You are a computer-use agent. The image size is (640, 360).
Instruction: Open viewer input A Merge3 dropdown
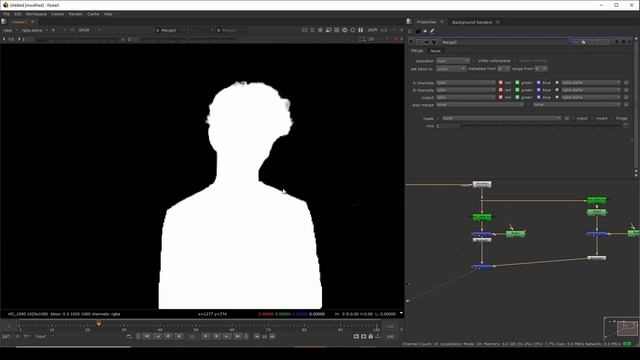click(171, 30)
